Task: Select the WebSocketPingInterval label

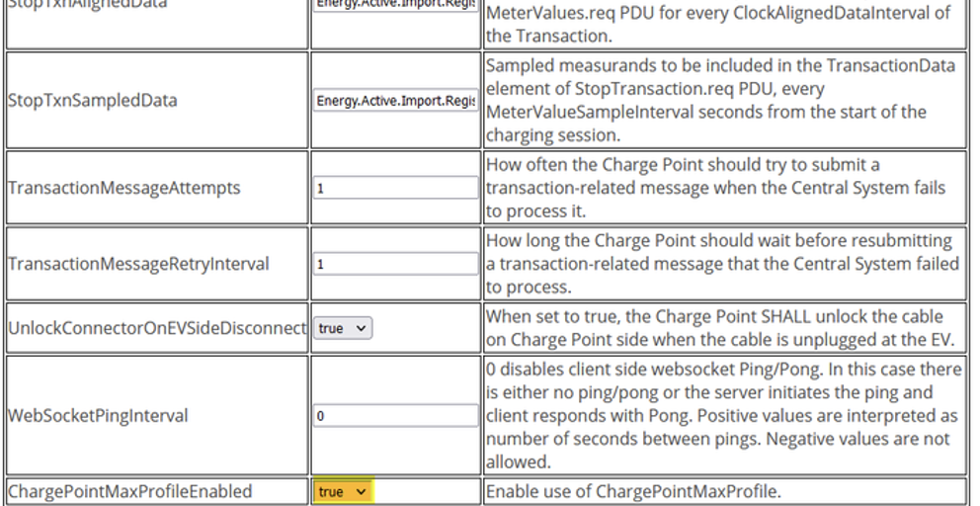Action: pyautogui.click(x=98, y=416)
